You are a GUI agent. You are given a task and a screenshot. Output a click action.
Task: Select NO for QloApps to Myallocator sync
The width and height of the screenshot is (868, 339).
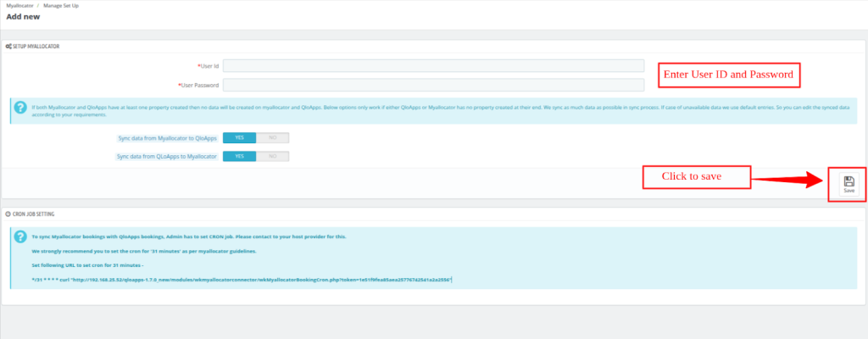pyautogui.click(x=272, y=156)
